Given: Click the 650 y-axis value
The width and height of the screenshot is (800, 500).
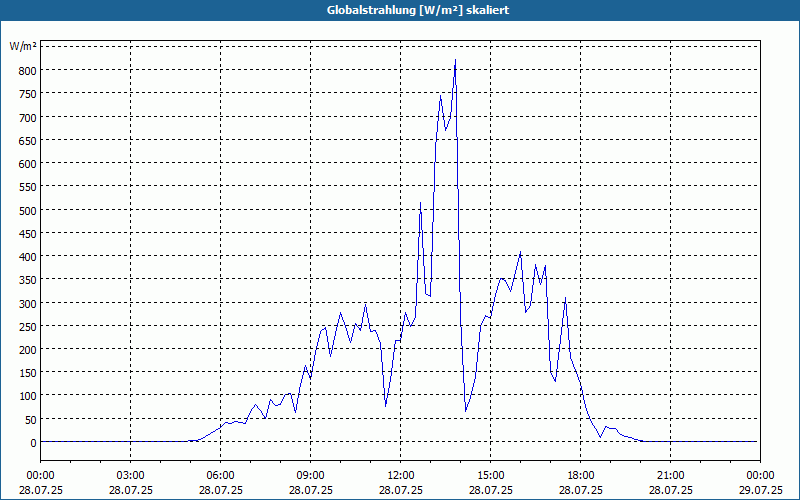Looking at the screenshot, I should point(28,140).
